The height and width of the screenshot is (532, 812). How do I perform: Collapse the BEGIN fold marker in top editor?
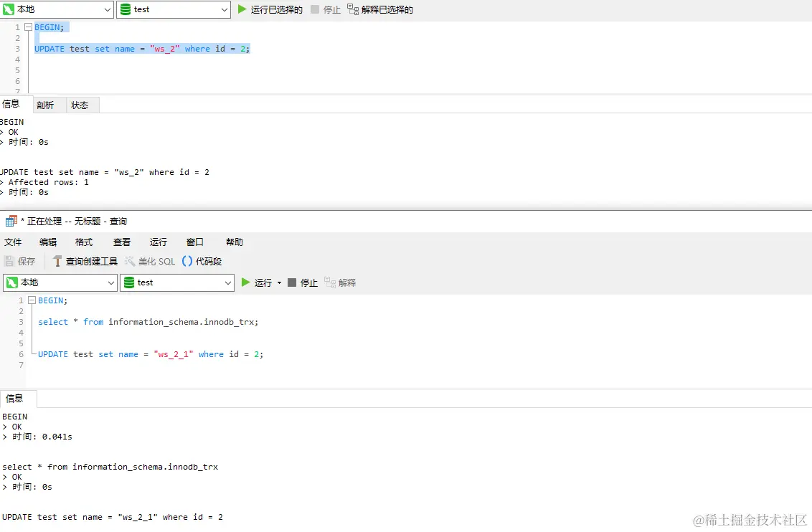click(x=29, y=27)
